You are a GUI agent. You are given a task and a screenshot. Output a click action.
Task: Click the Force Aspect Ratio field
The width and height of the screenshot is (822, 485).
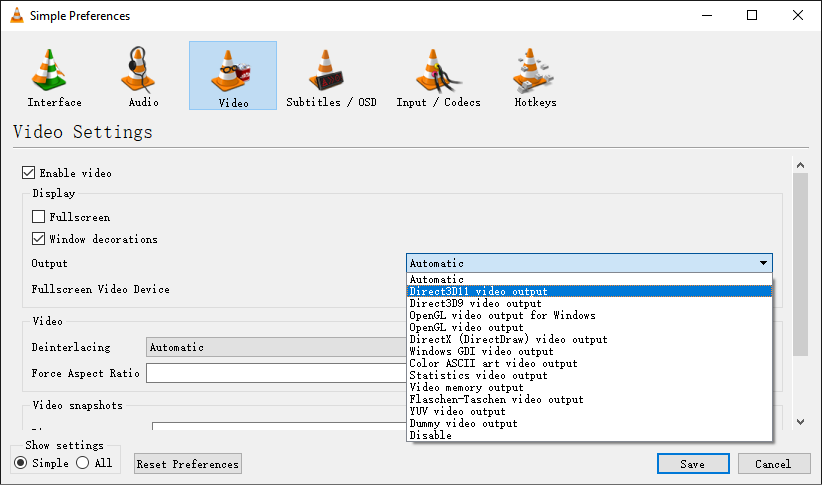coord(276,373)
